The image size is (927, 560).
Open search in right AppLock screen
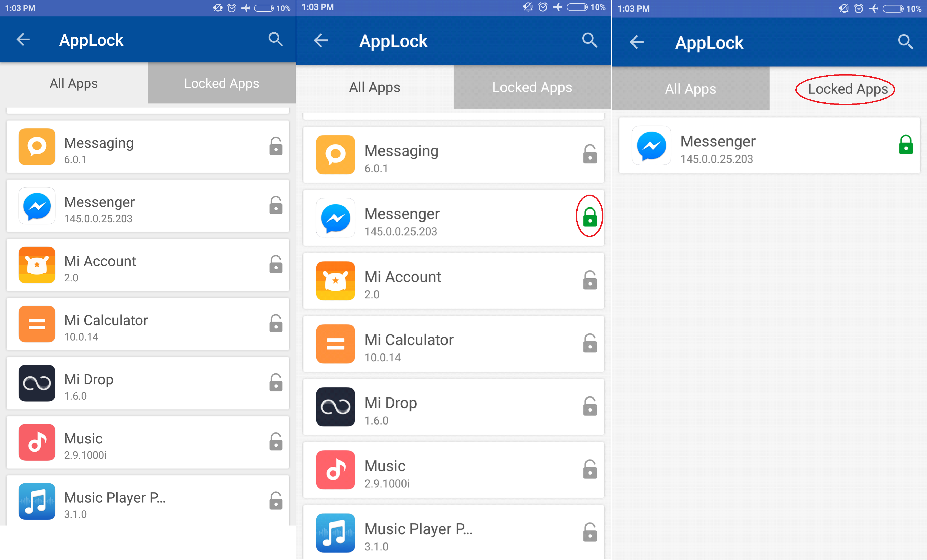(906, 42)
